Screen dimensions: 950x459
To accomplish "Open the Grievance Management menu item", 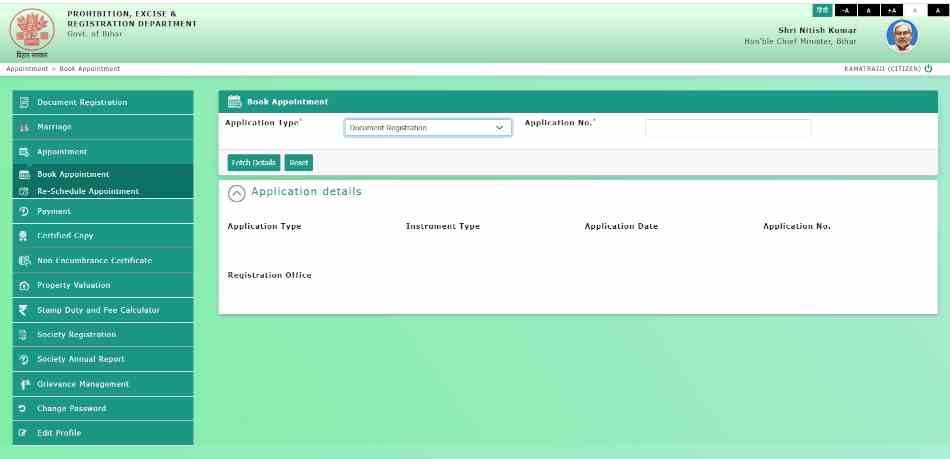I will pos(103,384).
